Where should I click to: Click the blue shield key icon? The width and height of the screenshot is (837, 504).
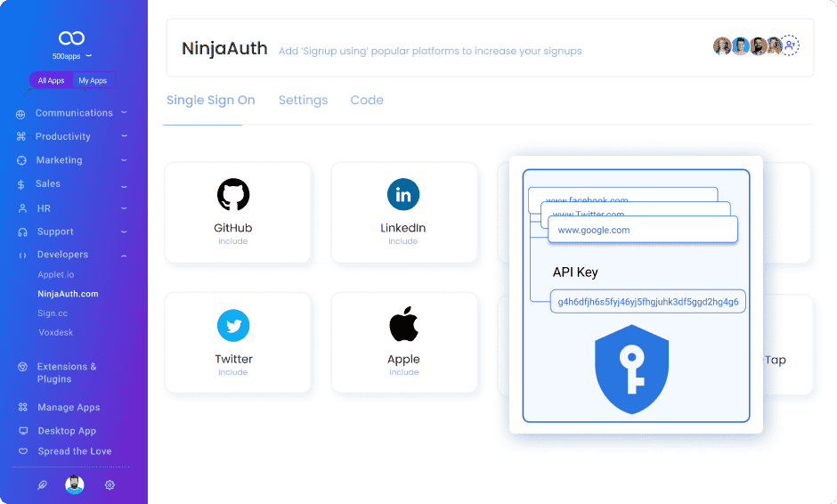coord(631,370)
